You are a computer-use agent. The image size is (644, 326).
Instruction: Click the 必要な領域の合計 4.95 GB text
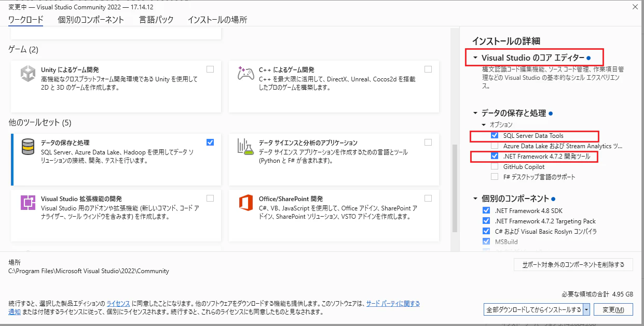tap(597, 294)
